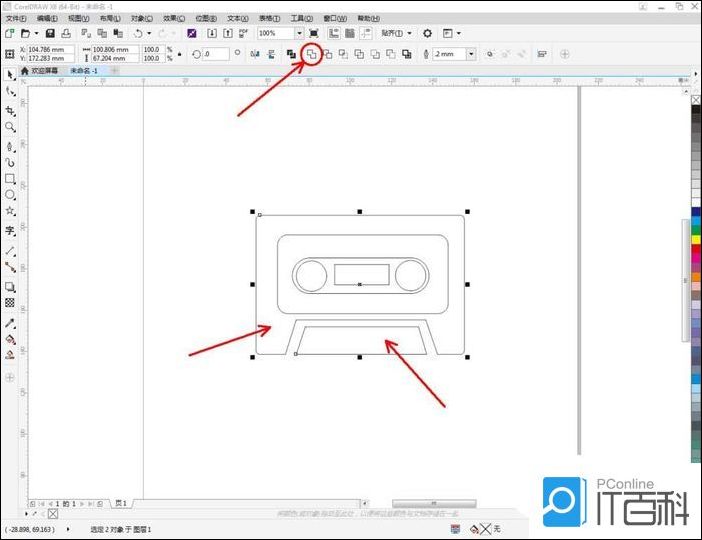Pick the Eyedropper tool
Image resolution: width=702 pixels, height=540 pixels.
[x=10, y=323]
